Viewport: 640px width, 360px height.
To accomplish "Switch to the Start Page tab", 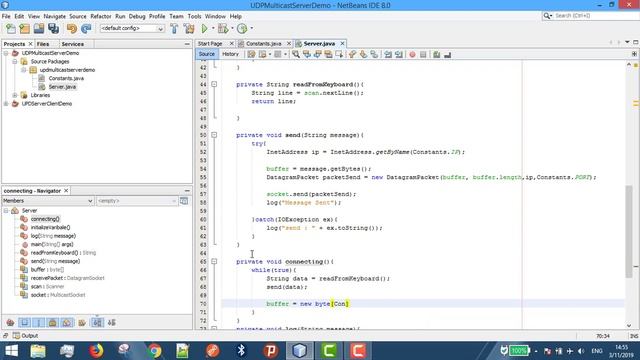I will tap(211, 44).
